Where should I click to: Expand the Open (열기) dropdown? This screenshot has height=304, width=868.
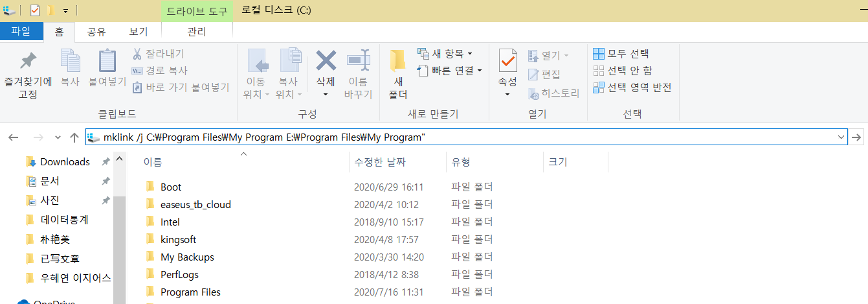pyautogui.click(x=548, y=55)
